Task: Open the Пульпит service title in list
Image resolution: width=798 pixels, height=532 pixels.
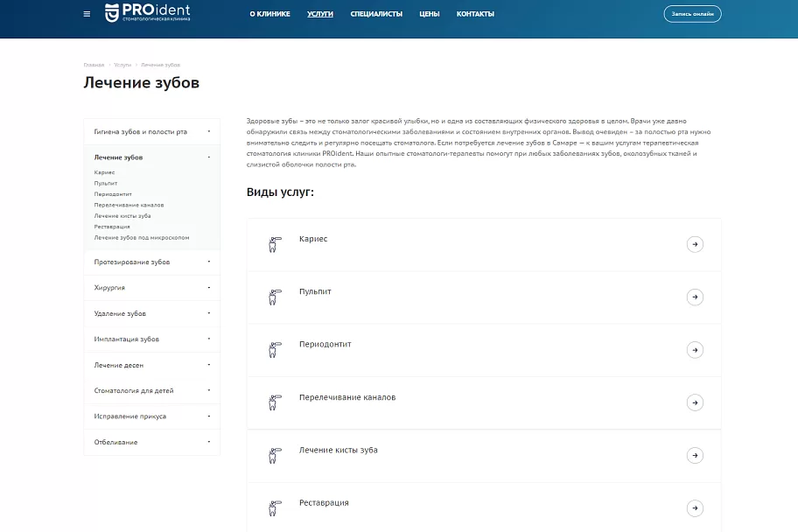Action: coord(315,291)
